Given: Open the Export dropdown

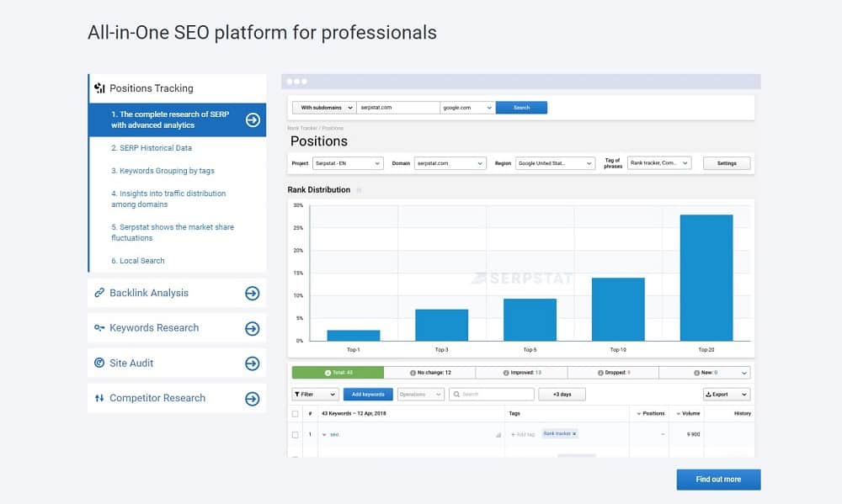Looking at the screenshot, I should coord(727,394).
